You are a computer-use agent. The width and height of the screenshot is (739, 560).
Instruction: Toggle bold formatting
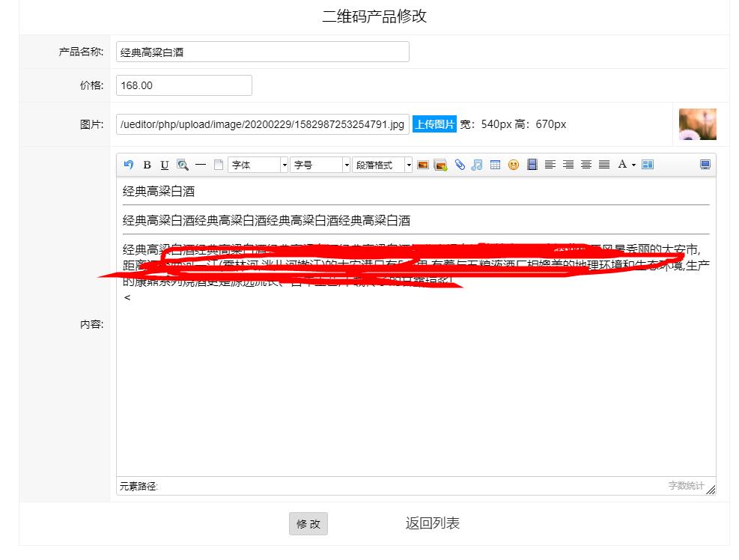(147, 165)
